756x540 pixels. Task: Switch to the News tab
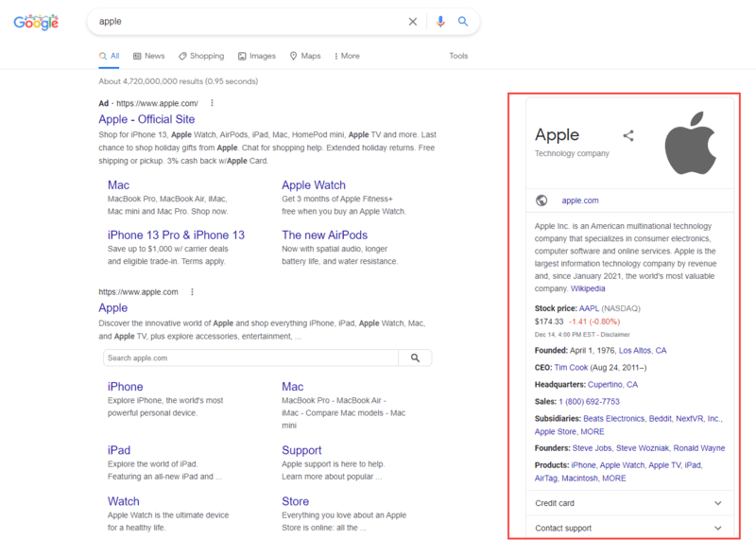click(149, 56)
